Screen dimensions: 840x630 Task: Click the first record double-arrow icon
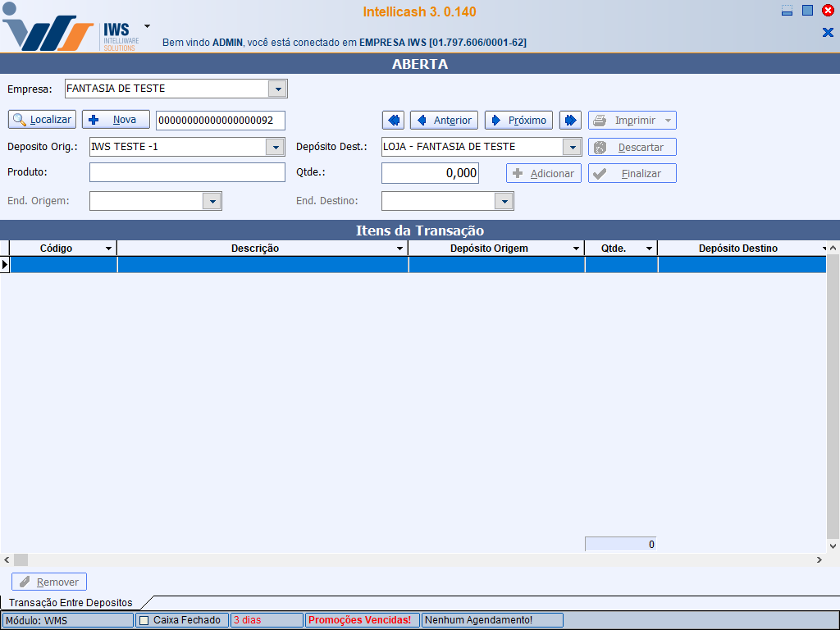(394, 120)
